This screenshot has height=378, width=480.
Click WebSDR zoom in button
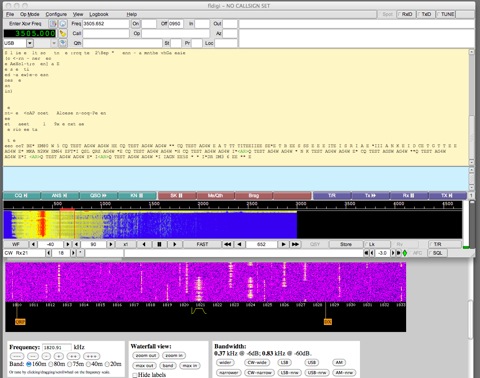coord(174,356)
